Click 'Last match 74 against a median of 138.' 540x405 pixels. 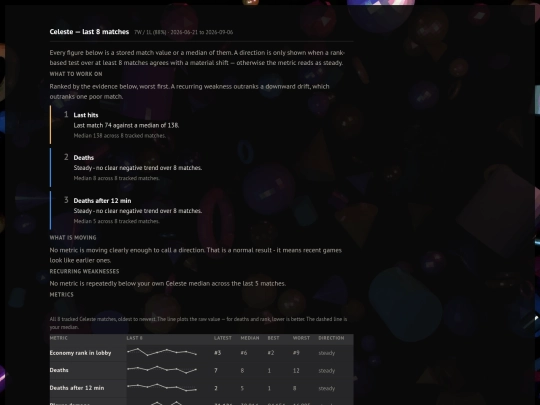[126, 125]
